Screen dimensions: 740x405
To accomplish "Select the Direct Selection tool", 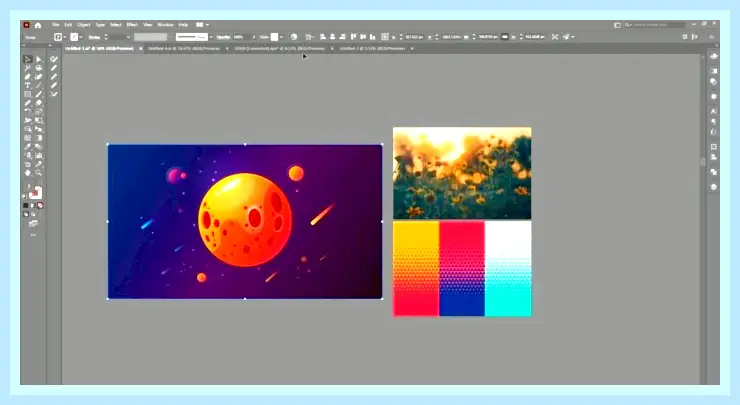I will tap(39, 59).
